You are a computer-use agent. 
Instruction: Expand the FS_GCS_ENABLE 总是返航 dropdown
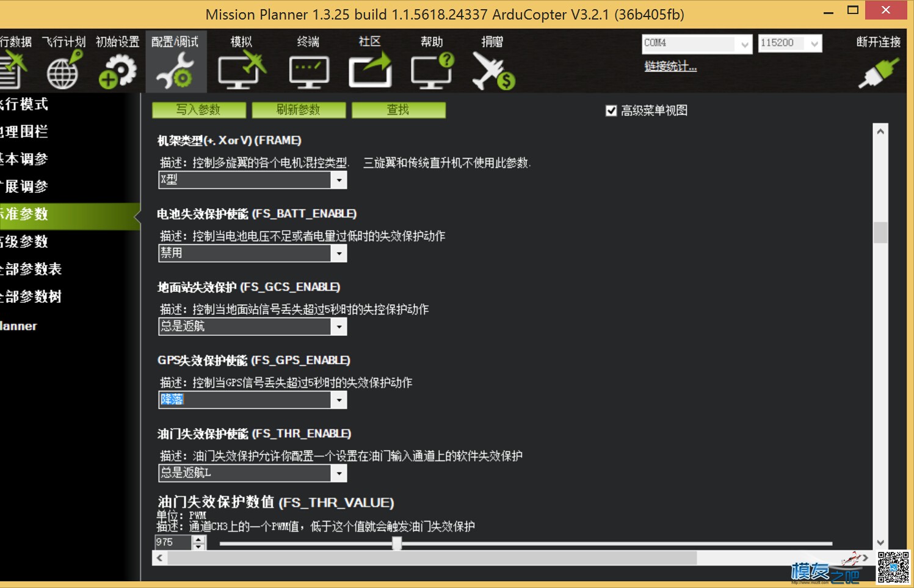(339, 327)
